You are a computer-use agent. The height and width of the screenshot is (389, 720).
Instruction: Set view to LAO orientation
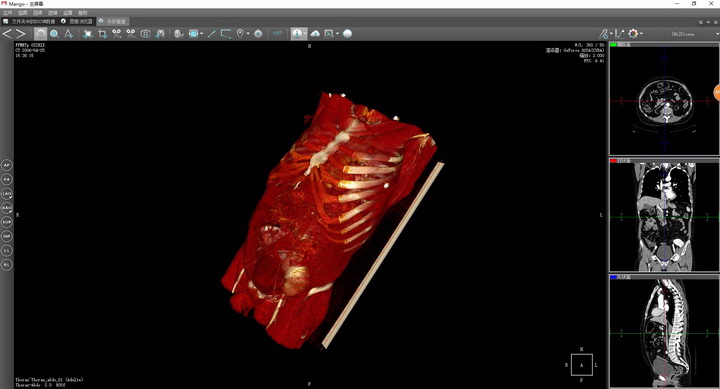pyautogui.click(x=6, y=193)
